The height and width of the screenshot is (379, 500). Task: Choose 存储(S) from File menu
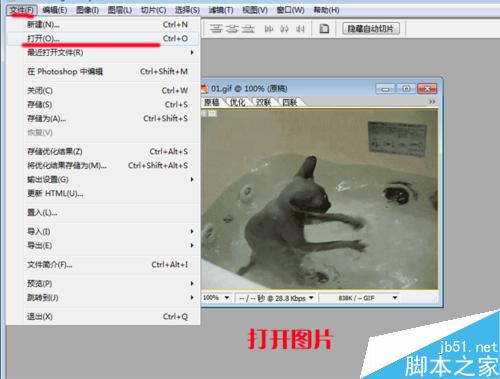coord(103,104)
